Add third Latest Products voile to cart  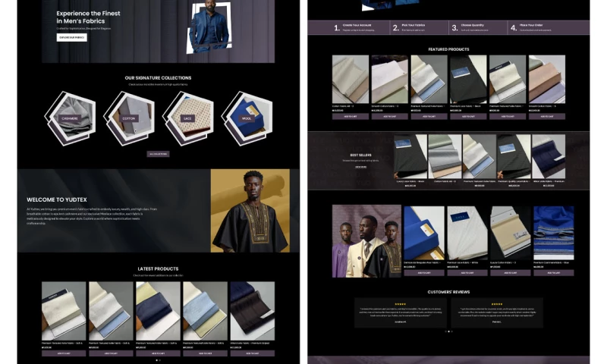pyautogui.click(x=158, y=353)
